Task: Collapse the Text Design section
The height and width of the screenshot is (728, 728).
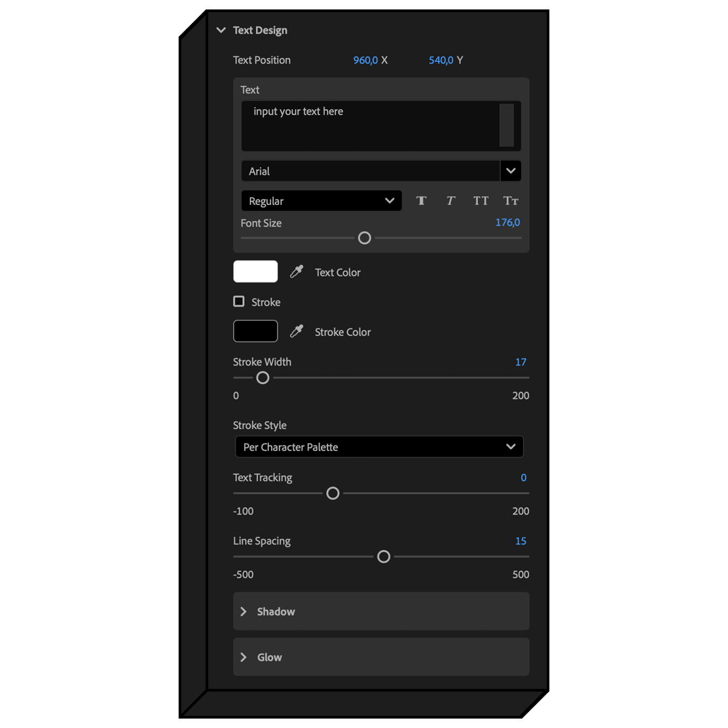Action: click(221, 30)
